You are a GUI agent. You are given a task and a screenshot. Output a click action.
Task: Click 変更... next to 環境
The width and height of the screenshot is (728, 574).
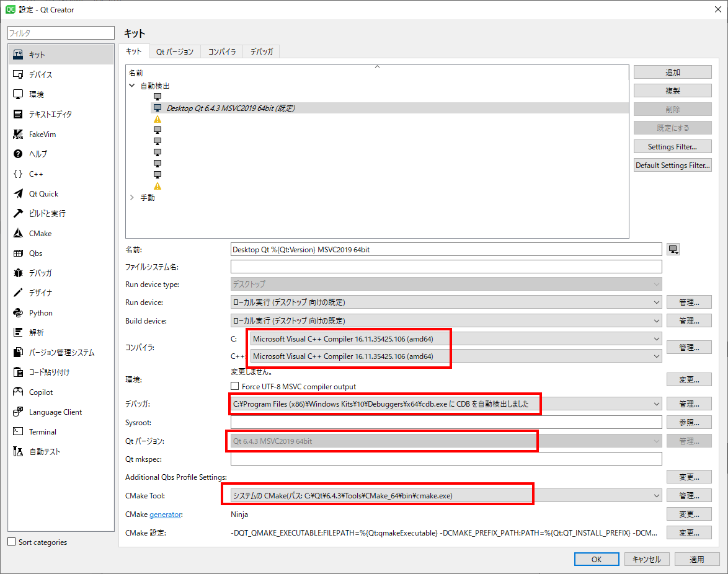pyautogui.click(x=689, y=379)
